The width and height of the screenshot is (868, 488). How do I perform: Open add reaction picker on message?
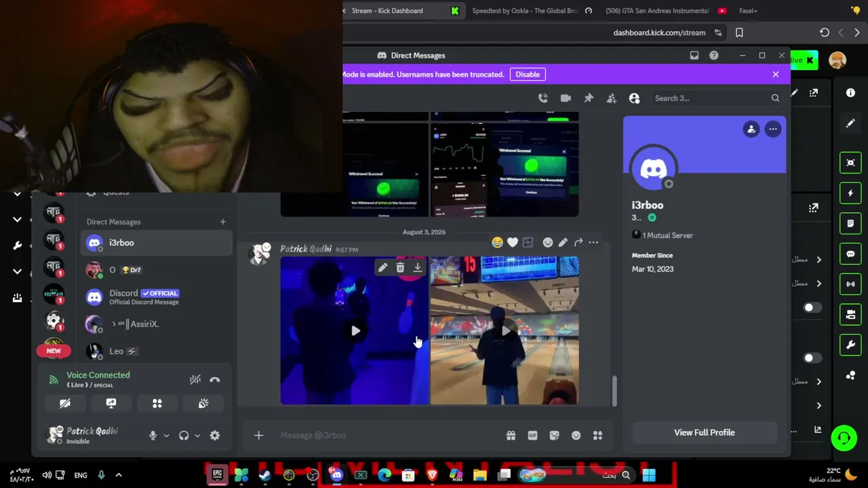tap(548, 243)
